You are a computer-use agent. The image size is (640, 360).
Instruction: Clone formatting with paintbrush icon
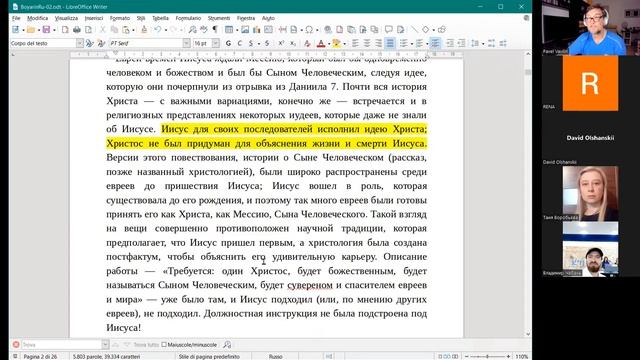[x=144, y=30]
